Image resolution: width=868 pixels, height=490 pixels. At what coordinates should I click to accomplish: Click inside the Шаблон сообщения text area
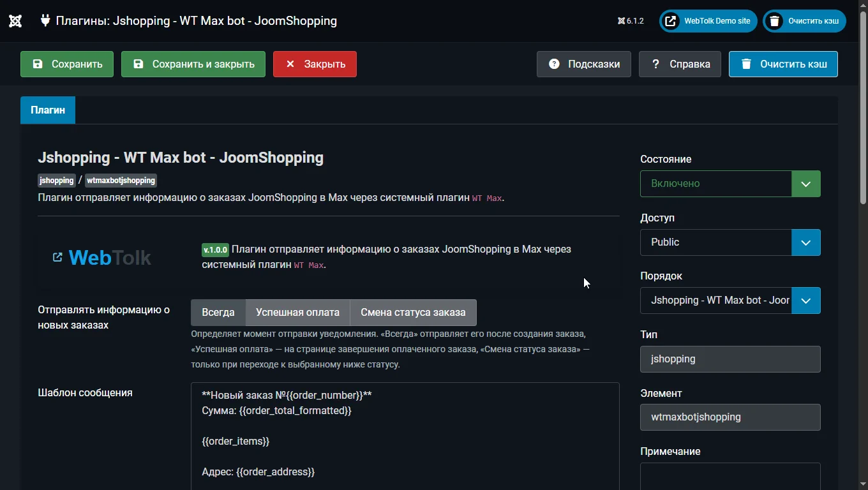[405, 436]
